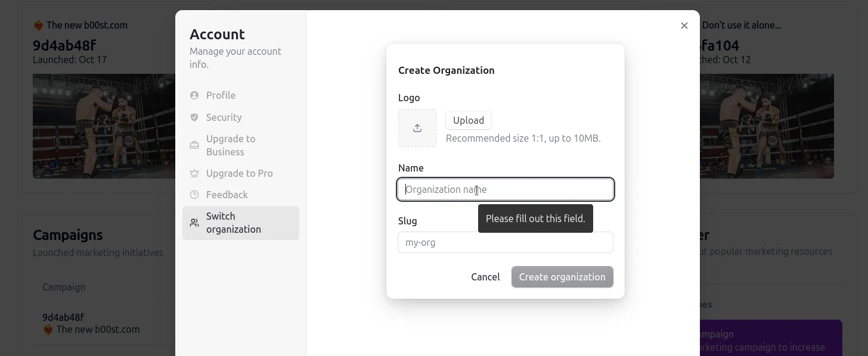Screen dimensions: 868x356
Task: Click the fire emoji next to b00st.com
Action: 38,25
